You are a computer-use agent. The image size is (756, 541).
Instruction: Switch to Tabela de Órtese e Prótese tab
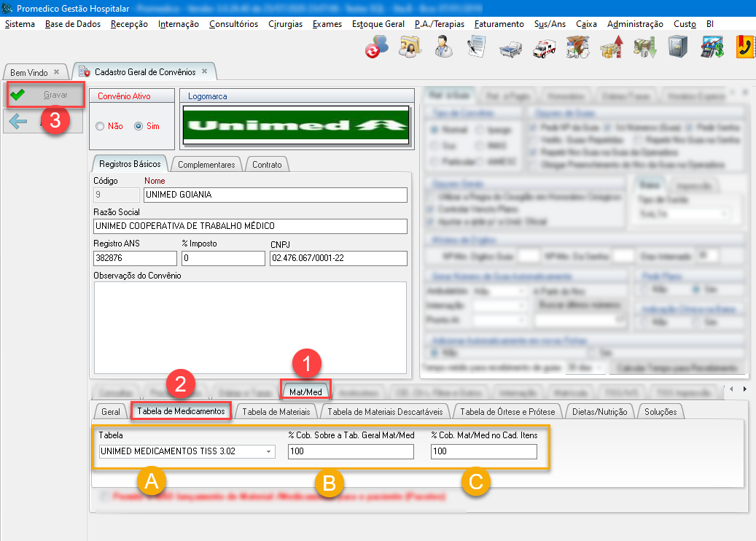(x=507, y=412)
